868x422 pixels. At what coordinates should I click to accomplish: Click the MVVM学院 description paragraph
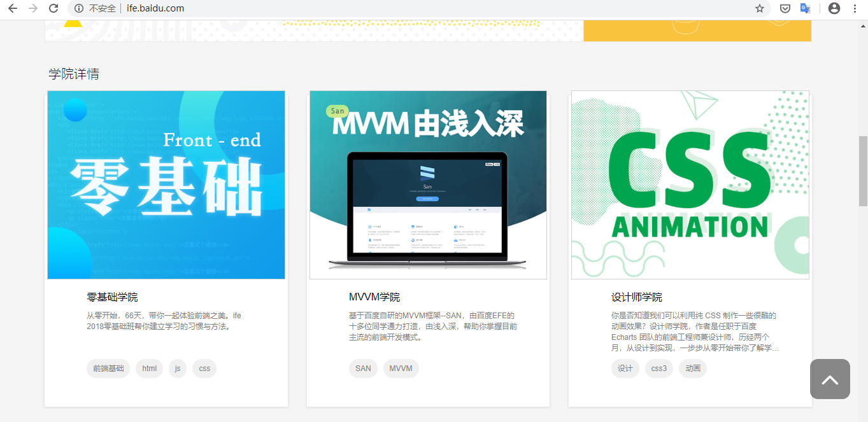433,327
